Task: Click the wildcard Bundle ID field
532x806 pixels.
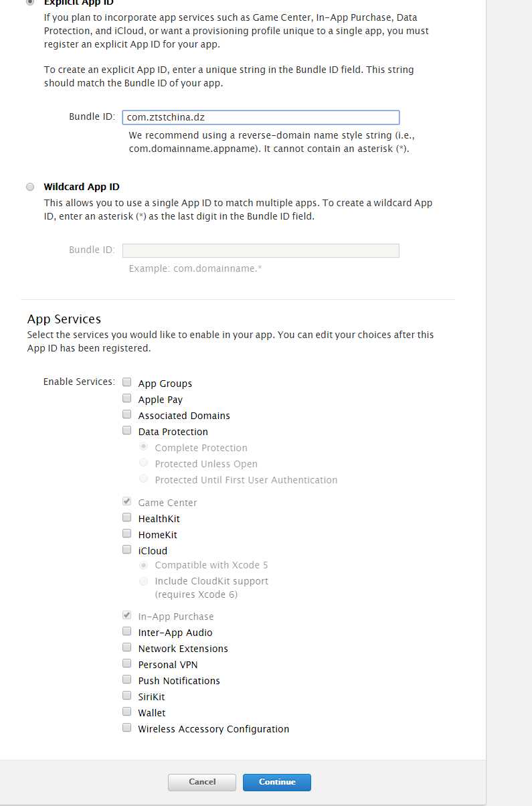Action: tap(261, 250)
